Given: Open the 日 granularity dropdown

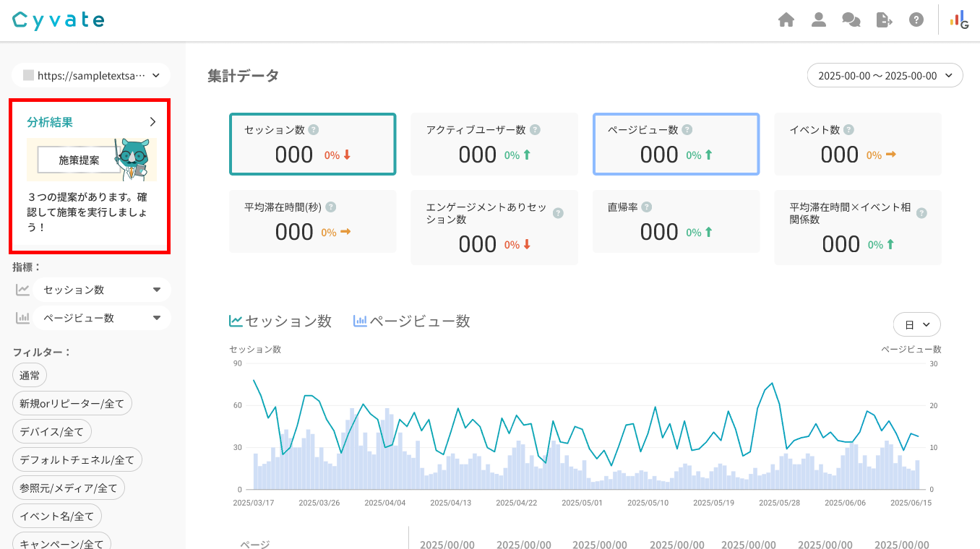Looking at the screenshot, I should point(916,325).
